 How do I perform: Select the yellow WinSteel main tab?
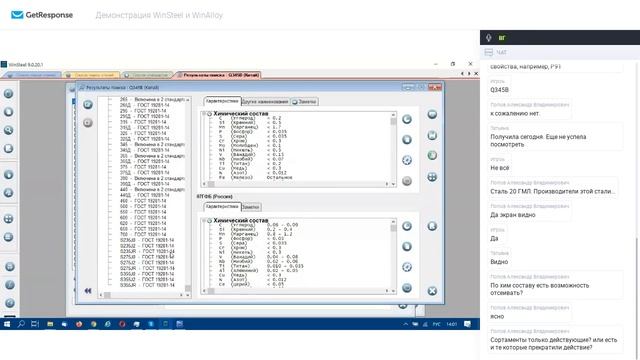pyautogui.click(x=92, y=75)
